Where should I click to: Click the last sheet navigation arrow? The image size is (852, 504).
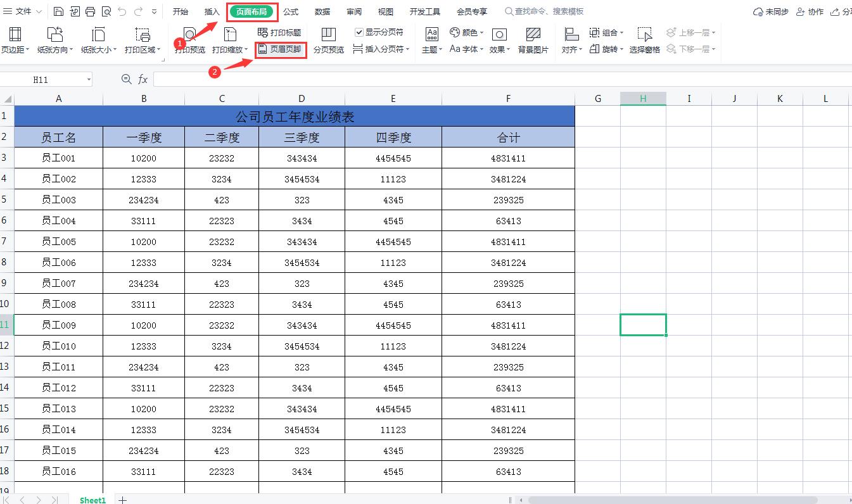(54, 500)
